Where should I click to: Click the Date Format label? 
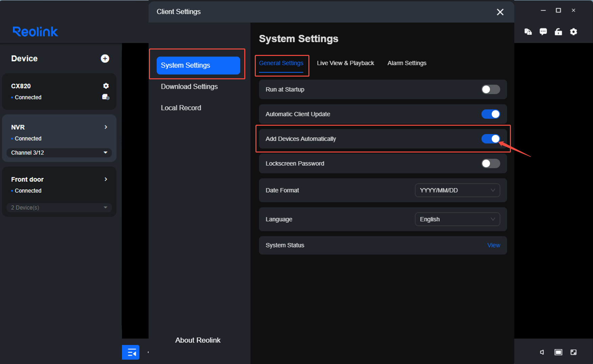click(x=282, y=190)
